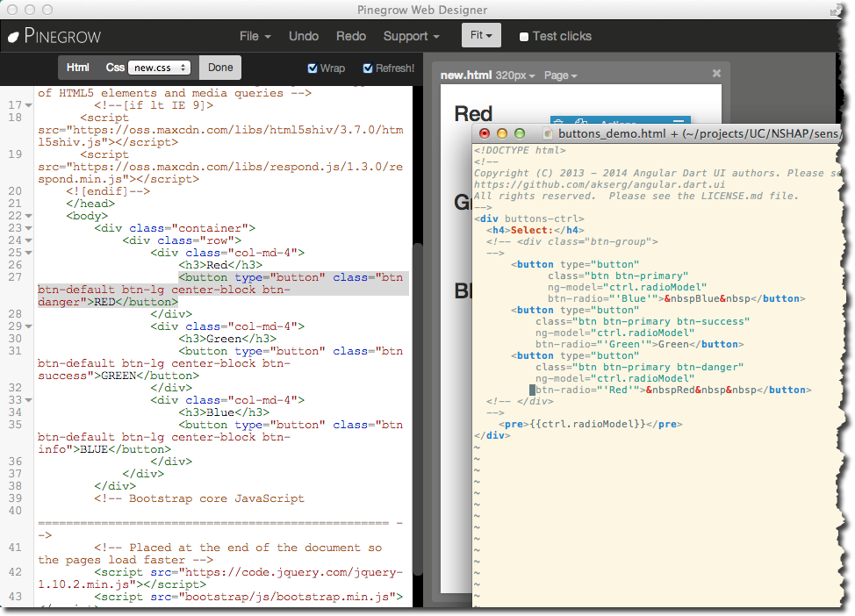The height and width of the screenshot is (616, 855).
Task: Click the yellow minimize light of the buttons_demo.html window
Action: (501, 133)
